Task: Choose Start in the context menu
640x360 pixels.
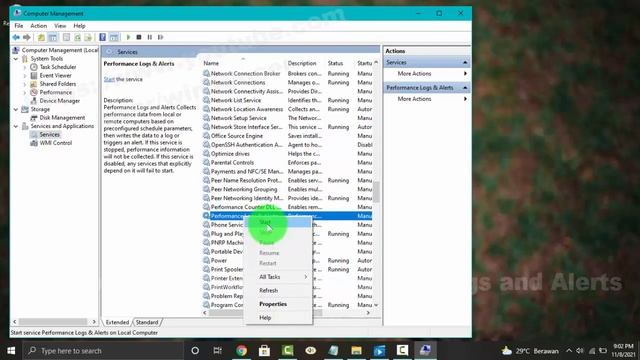Action: pyautogui.click(x=279, y=222)
